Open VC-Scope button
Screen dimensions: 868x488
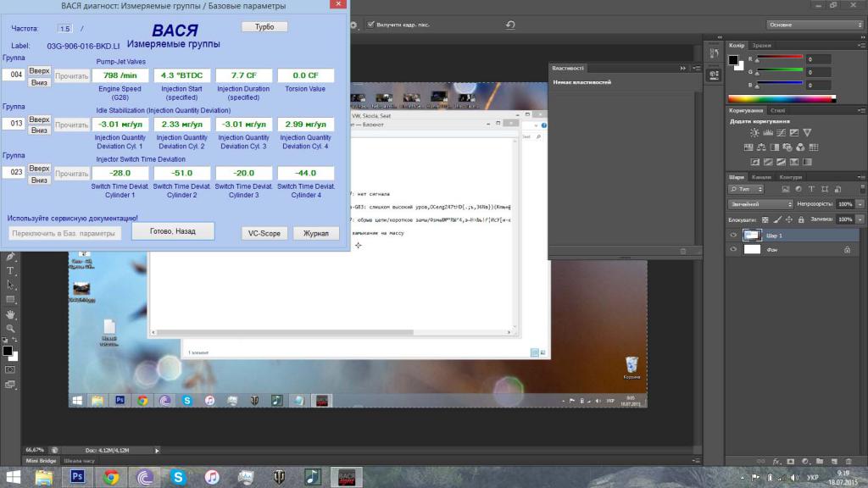tap(264, 234)
